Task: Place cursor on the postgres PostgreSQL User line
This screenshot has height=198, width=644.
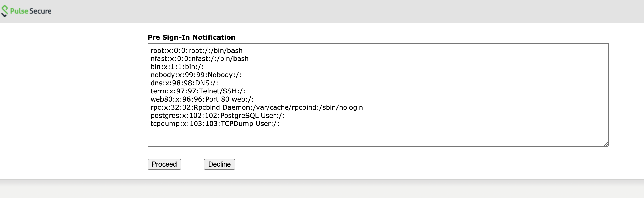Action: click(x=217, y=115)
